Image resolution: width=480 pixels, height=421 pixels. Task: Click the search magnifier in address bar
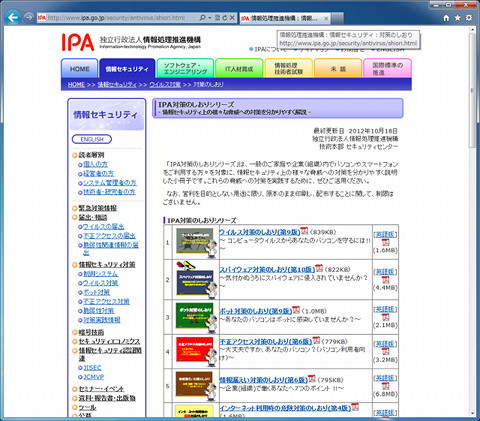click(x=202, y=18)
